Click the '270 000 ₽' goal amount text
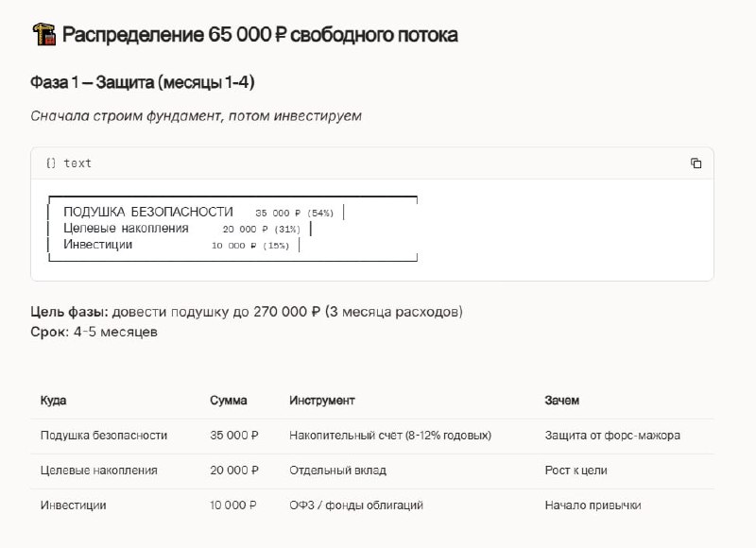 tap(287, 312)
